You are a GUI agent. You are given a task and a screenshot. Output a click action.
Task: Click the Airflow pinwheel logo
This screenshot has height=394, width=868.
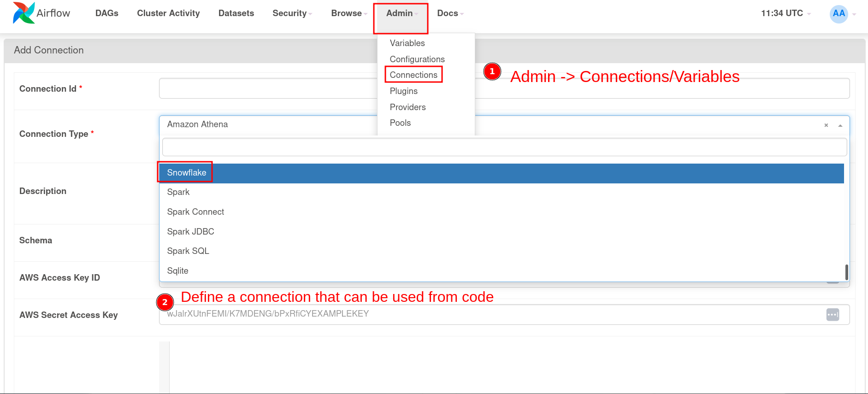tap(24, 13)
